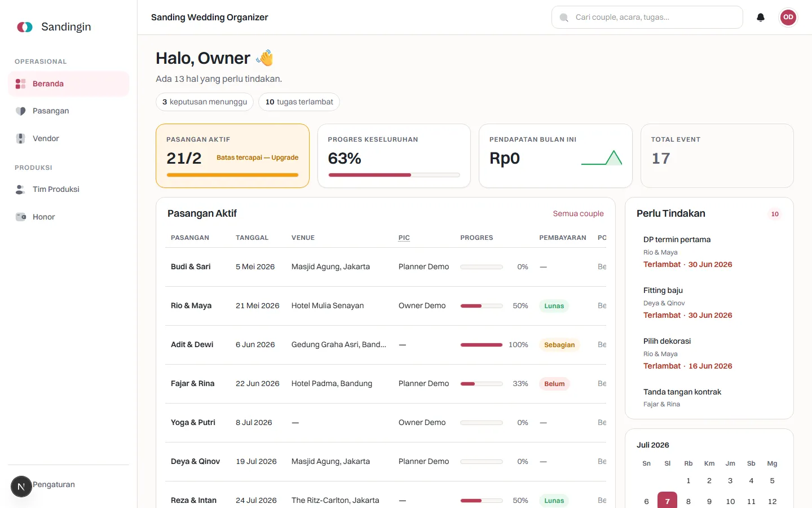Focus the Cari couple search field
This screenshot has width=812, height=508.
(647, 17)
